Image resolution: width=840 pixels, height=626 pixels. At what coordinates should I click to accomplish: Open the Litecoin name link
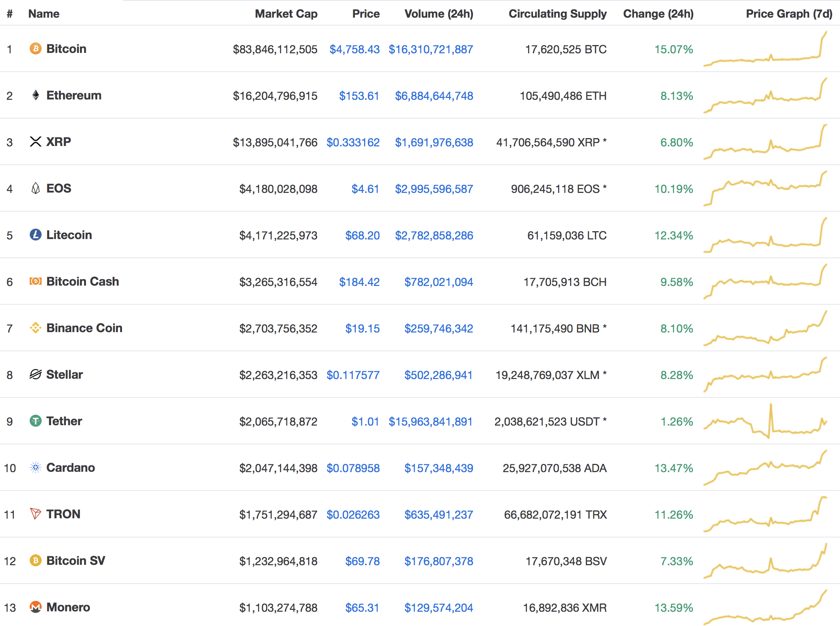pos(69,235)
